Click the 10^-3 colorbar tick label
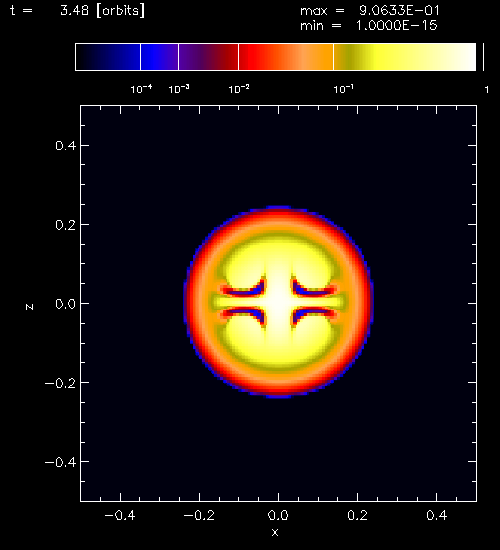This screenshot has height=550, width=500. click(x=179, y=89)
